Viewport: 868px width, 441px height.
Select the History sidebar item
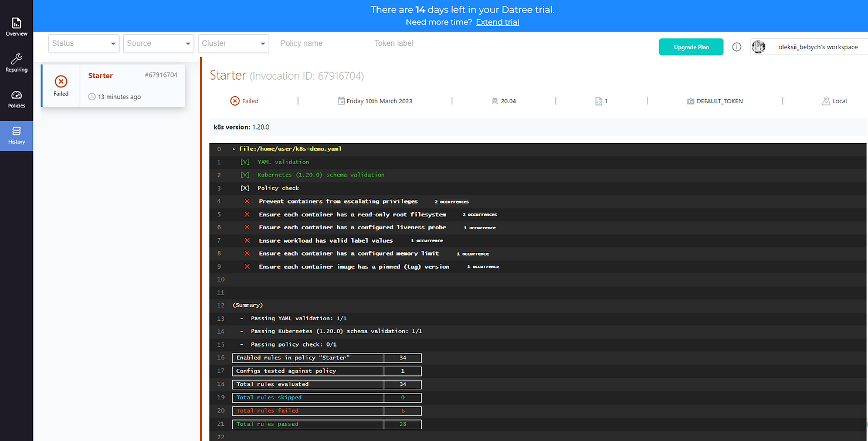coord(16,135)
